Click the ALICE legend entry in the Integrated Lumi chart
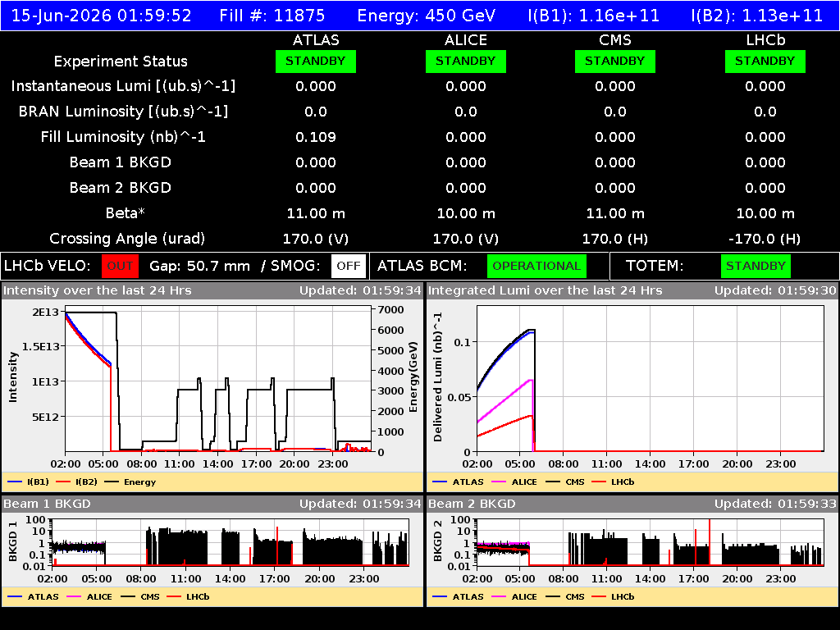This screenshot has height=630, width=840. (x=514, y=482)
